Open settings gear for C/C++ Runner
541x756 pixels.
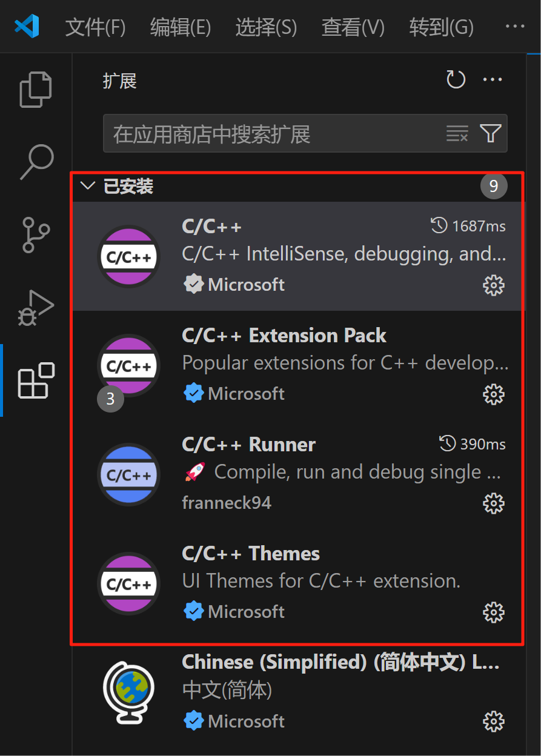point(493,503)
